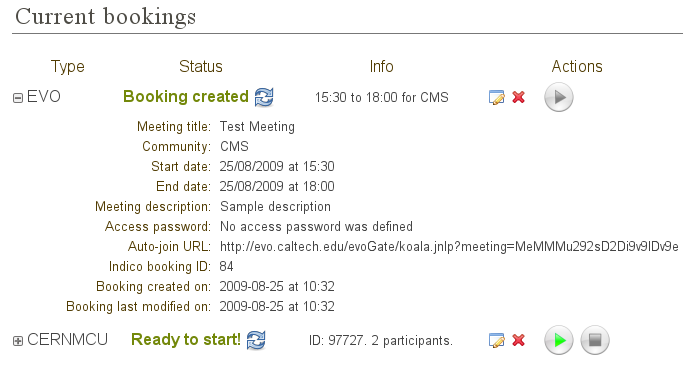Start the CERNMCU conference with green play
Screen dimensions: 683x366
click(559, 340)
